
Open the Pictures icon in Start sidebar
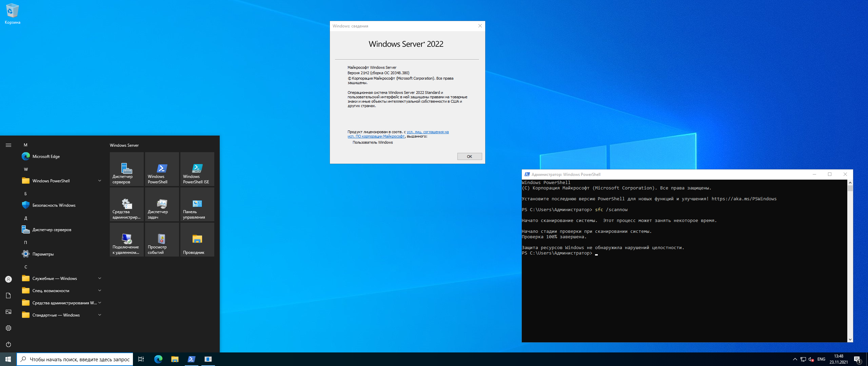click(x=8, y=312)
